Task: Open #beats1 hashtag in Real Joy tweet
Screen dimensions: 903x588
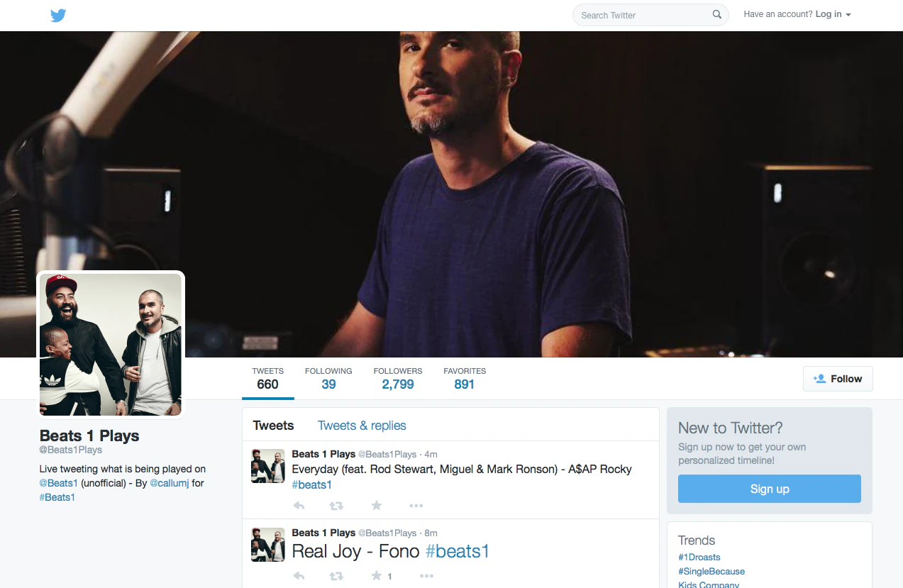Action: 458,551
